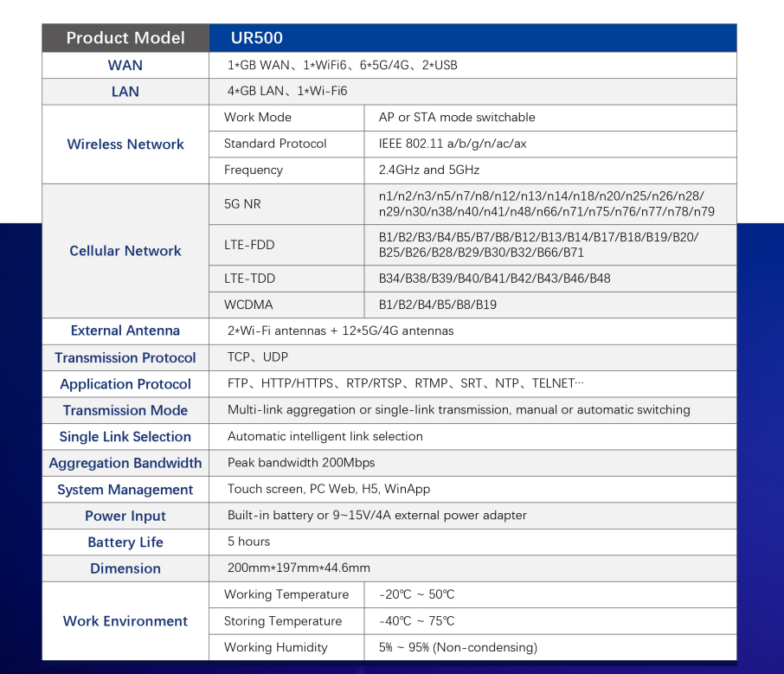Click the Cellular Network label

tap(125, 251)
